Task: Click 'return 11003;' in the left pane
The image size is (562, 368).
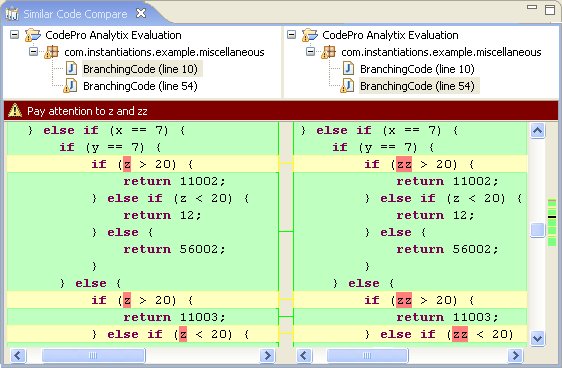Action: click(174, 317)
